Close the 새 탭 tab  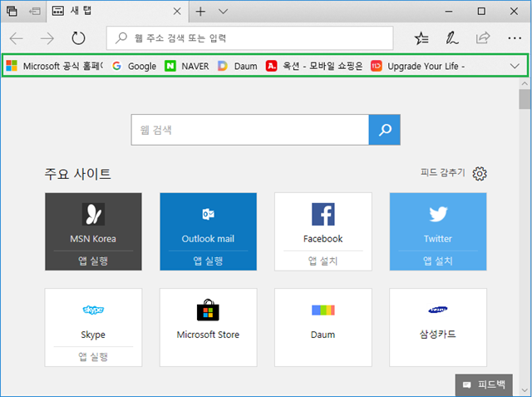point(177,12)
